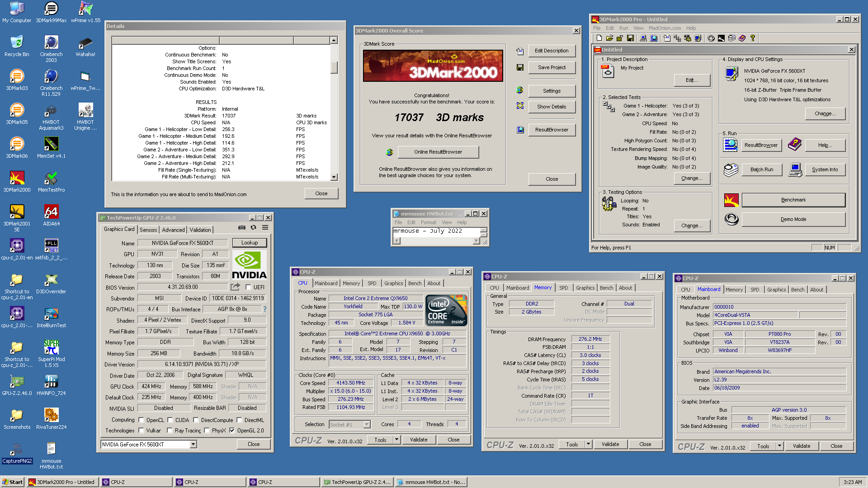The image size is (868, 488).
Task: Click Start button on taskbar
Action: coord(13,482)
